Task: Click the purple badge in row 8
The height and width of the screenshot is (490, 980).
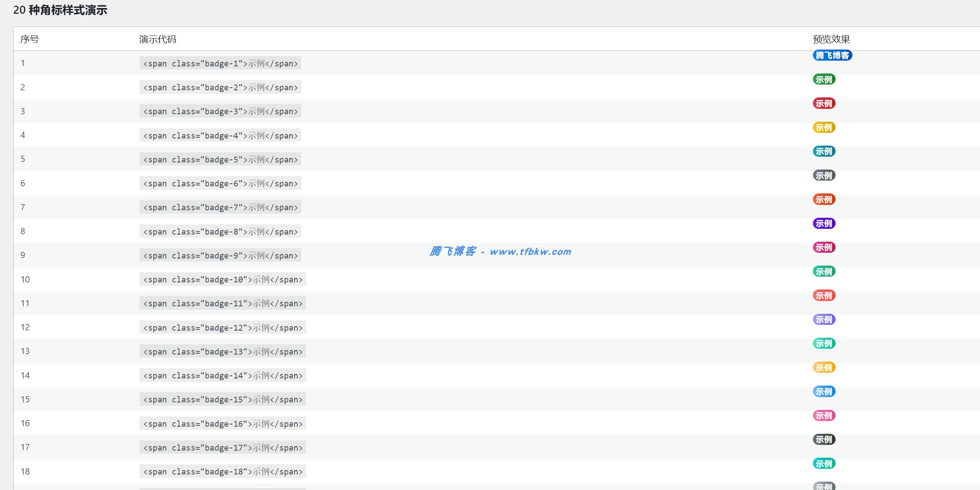Action: (x=824, y=224)
